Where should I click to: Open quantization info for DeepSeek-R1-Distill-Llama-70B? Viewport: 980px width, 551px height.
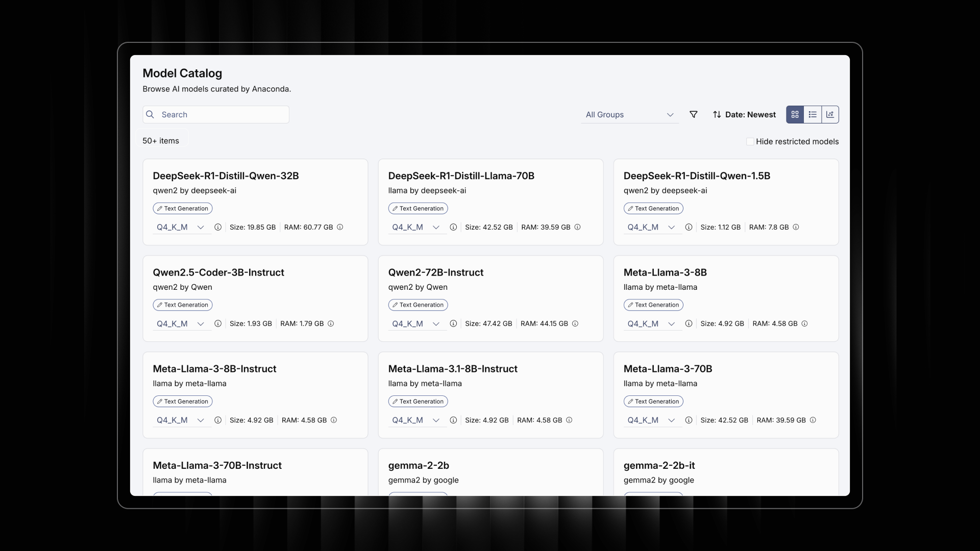[x=453, y=227]
